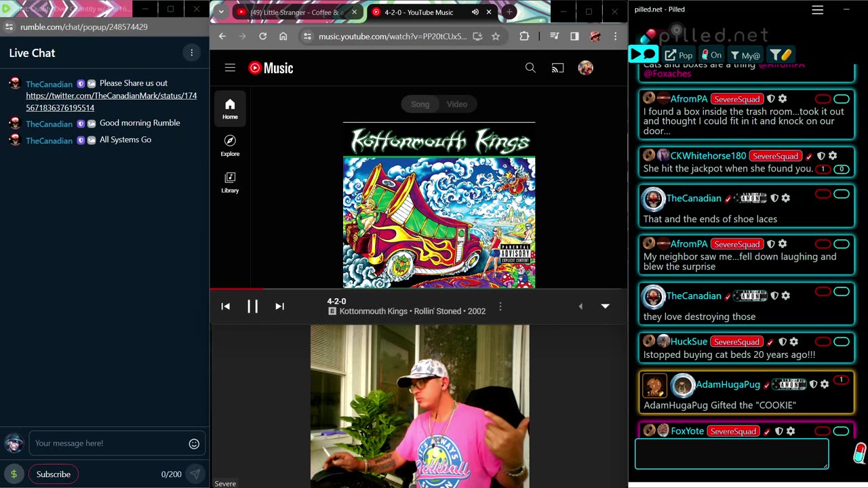
Task: Open the pilled.net hamburger menu
Action: (818, 9)
